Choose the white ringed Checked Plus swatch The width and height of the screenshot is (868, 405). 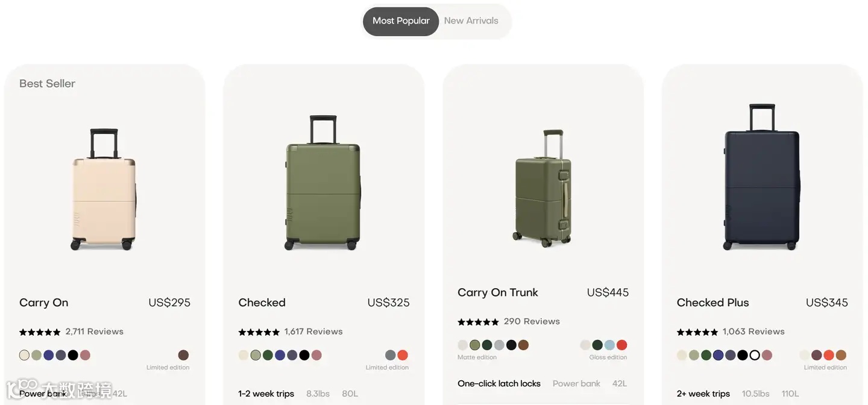(x=755, y=355)
